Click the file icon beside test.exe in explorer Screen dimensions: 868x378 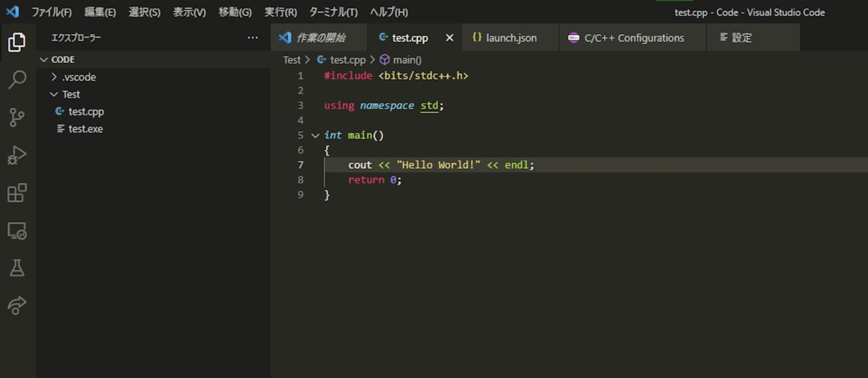60,129
